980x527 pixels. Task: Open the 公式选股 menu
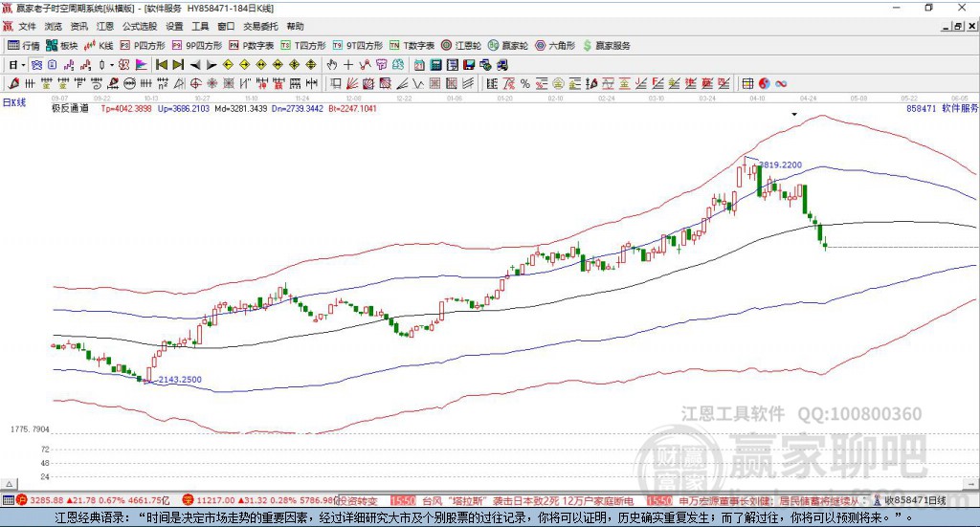(140, 26)
